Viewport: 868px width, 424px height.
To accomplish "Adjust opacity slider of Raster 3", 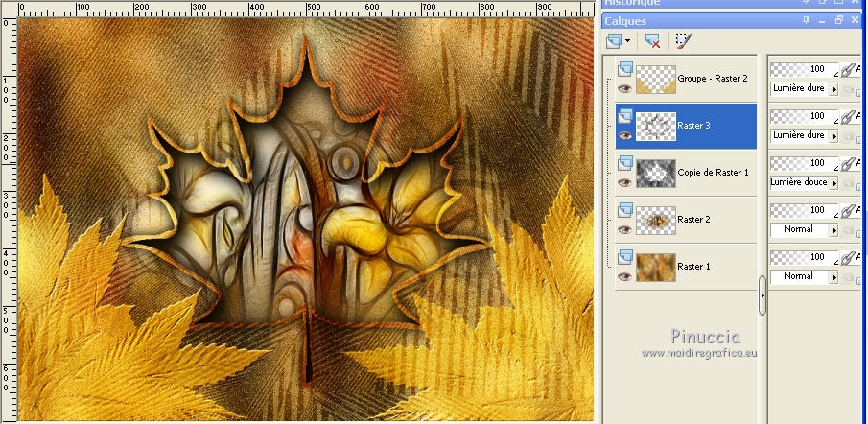I will 805,116.
